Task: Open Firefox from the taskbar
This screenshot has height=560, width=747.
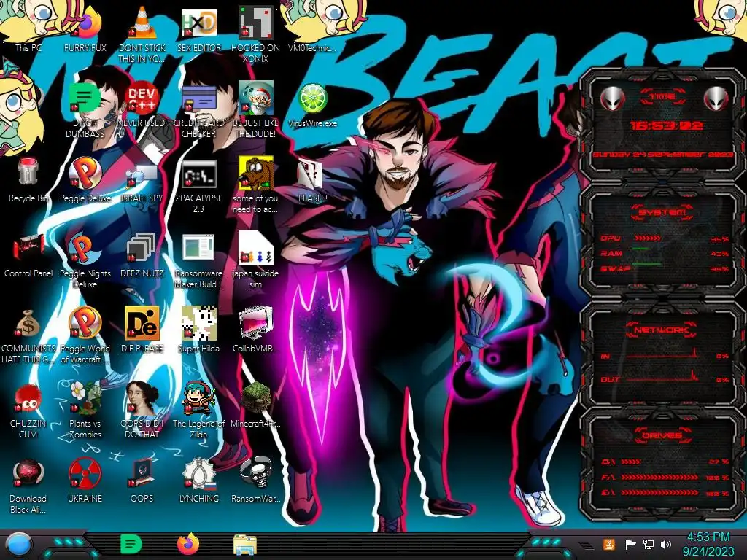Action: point(188,544)
